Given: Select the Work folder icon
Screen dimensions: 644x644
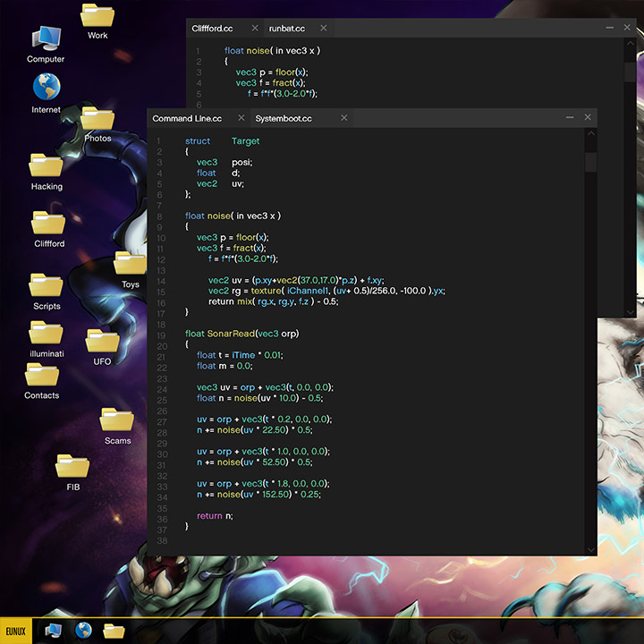Looking at the screenshot, I should click(x=97, y=16).
